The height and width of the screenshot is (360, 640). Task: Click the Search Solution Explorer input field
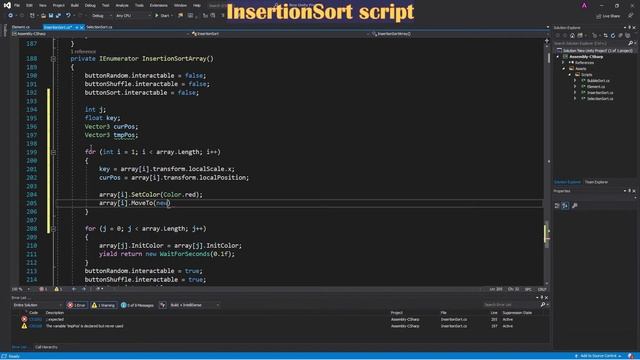591,43
